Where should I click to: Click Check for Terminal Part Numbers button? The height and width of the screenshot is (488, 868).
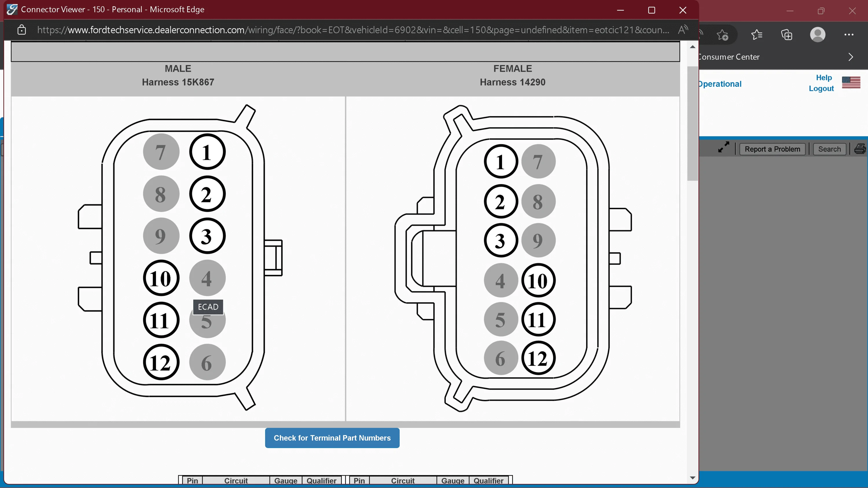pos(332,438)
